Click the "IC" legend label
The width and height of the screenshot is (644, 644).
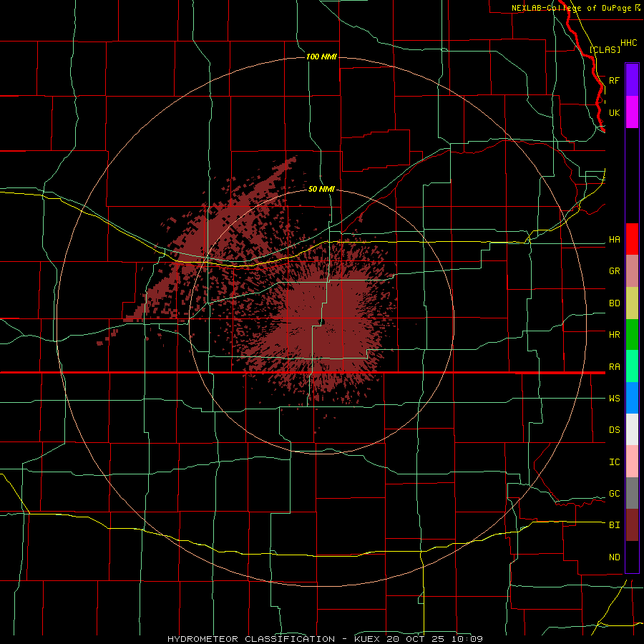pyautogui.click(x=614, y=462)
